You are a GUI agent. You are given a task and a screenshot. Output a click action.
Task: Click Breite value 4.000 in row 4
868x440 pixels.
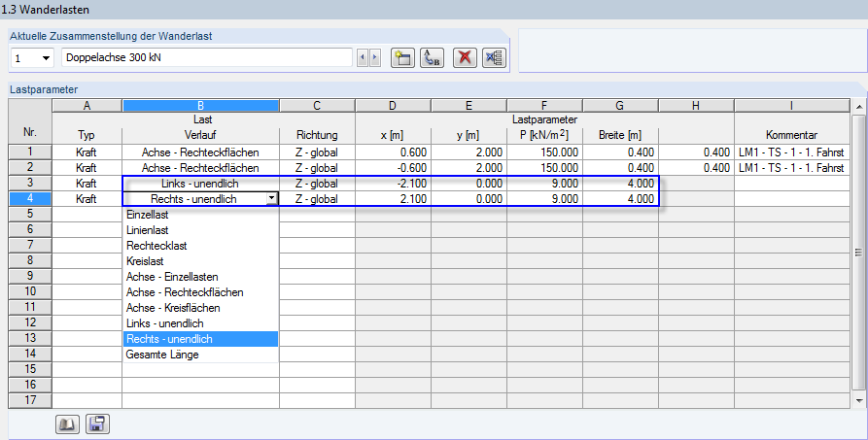pyautogui.click(x=620, y=199)
